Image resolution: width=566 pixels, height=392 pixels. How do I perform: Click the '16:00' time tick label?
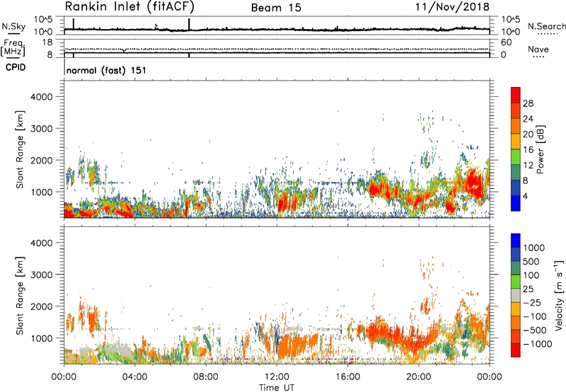tap(347, 377)
